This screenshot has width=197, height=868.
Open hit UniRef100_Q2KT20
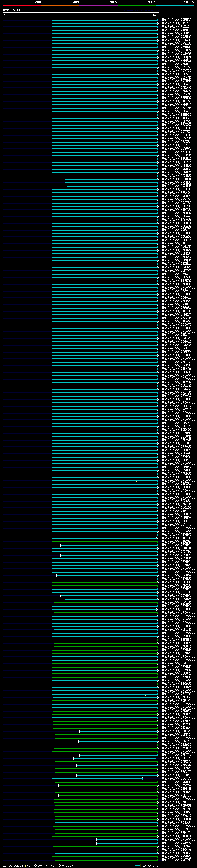176,755
